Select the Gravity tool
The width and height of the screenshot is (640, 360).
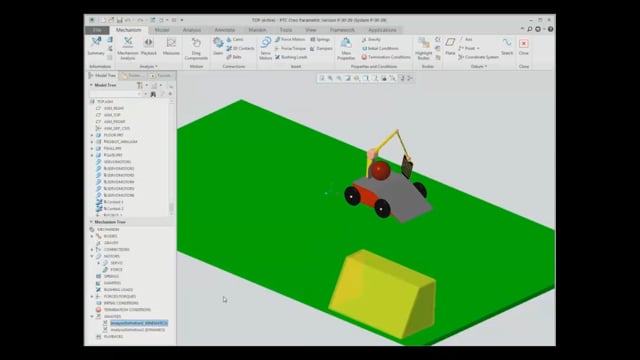click(371, 40)
